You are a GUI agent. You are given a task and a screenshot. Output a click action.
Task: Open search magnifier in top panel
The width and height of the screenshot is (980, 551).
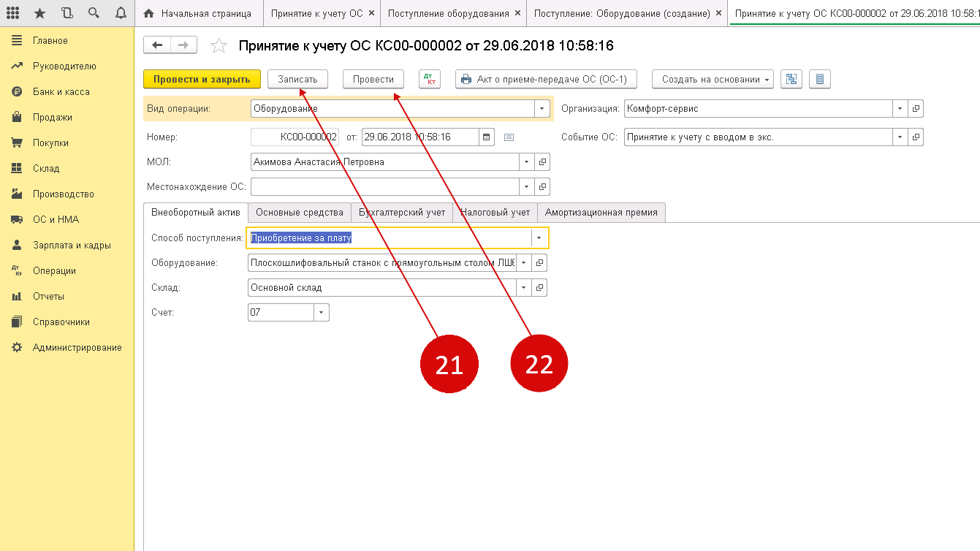[94, 13]
